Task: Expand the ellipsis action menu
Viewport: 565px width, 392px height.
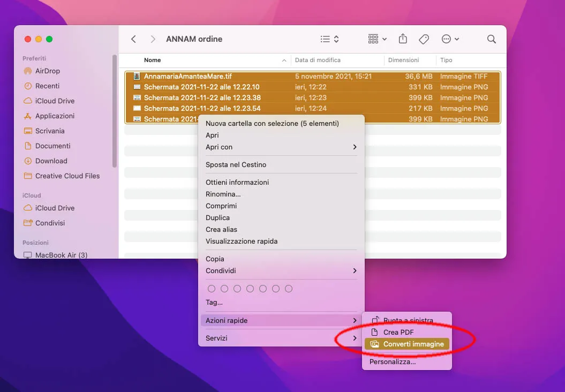Action: point(450,39)
